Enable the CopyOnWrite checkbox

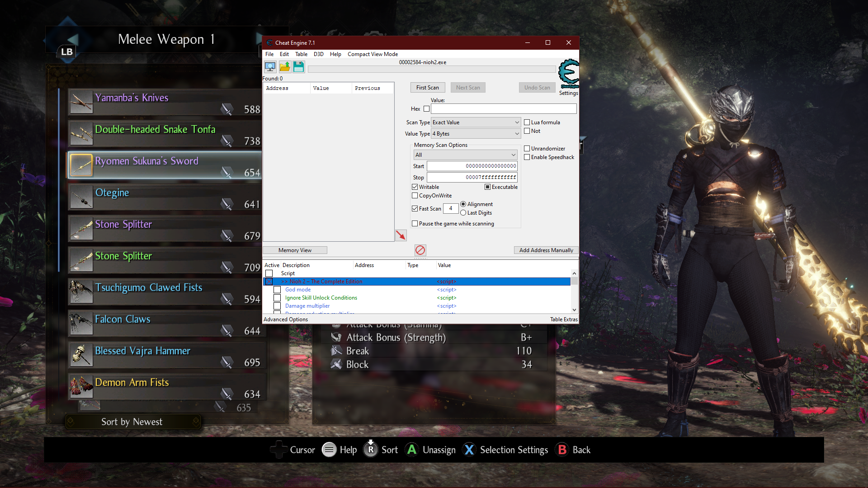point(415,196)
